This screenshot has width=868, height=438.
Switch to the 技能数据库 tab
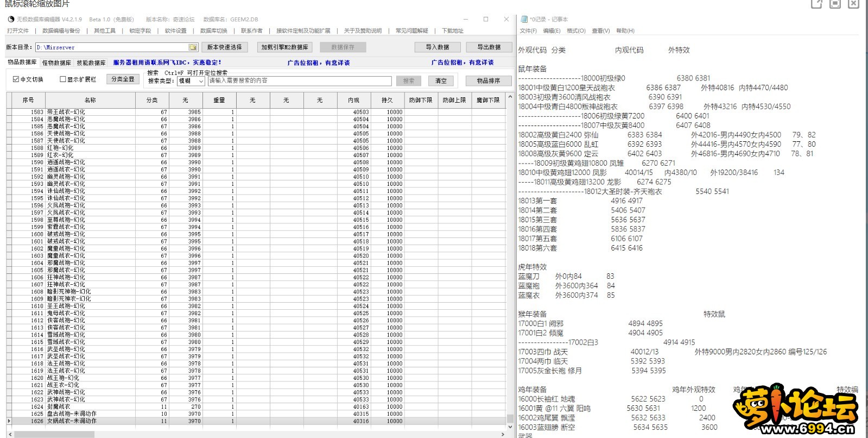coord(91,63)
